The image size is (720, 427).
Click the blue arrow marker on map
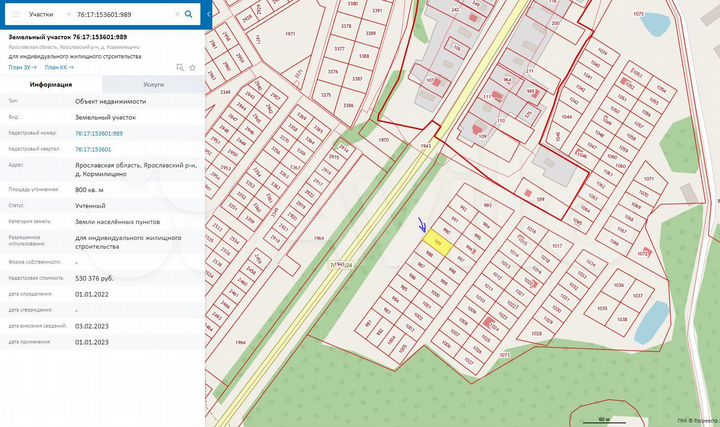[x=422, y=228]
